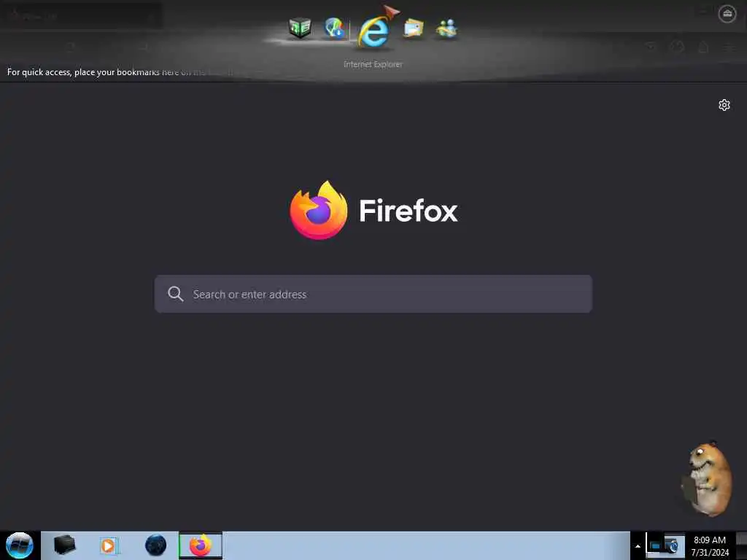This screenshot has height=560, width=747.
Task: Open the Windows Start orb
Action: coord(20,545)
